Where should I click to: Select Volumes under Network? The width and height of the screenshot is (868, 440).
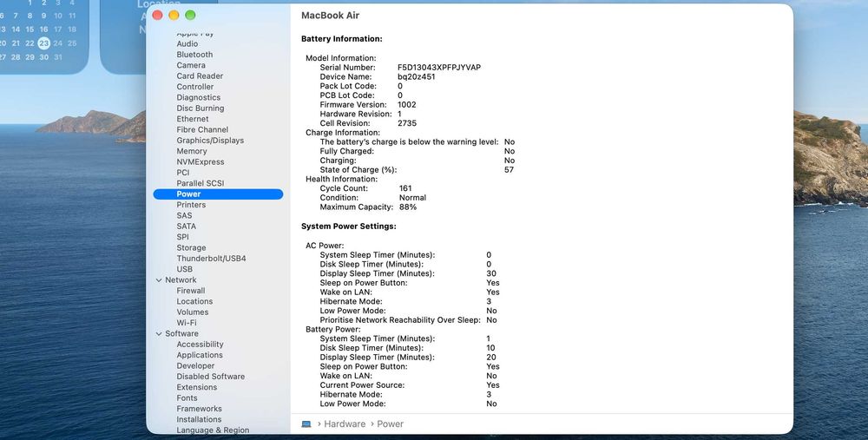193,312
